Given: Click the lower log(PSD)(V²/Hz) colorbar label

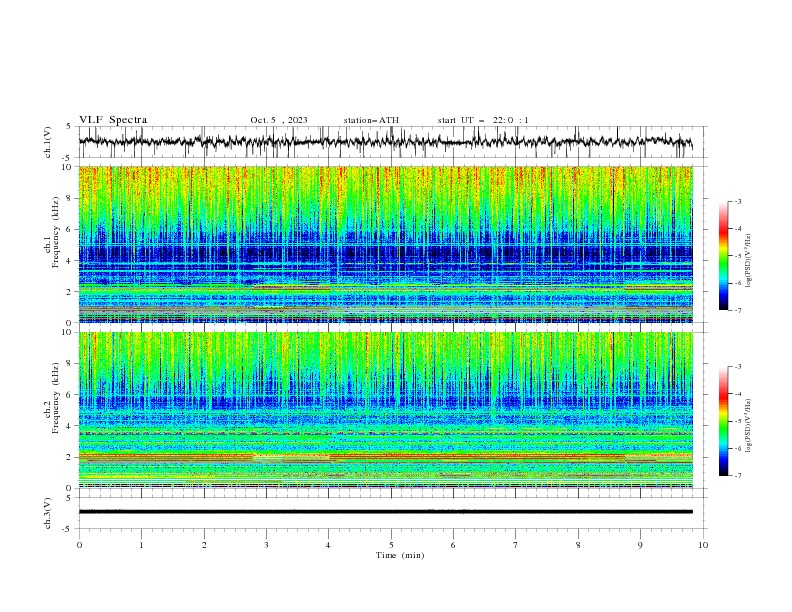Looking at the screenshot, I should click(x=748, y=426).
